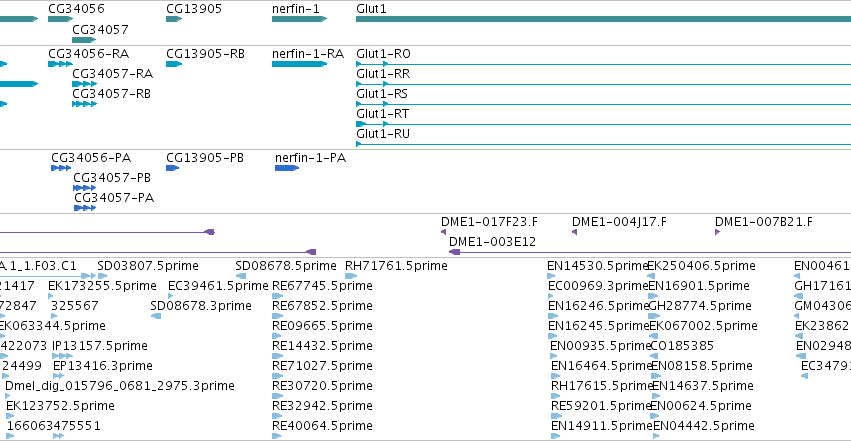Open the EN14530.5prime EST label
Viewport: 851px width, 441px height.
[x=598, y=266]
